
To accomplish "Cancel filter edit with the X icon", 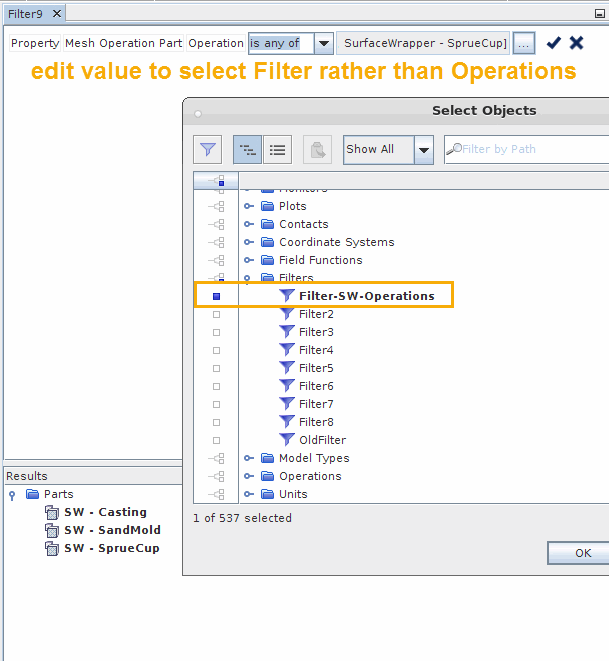I will click(576, 43).
